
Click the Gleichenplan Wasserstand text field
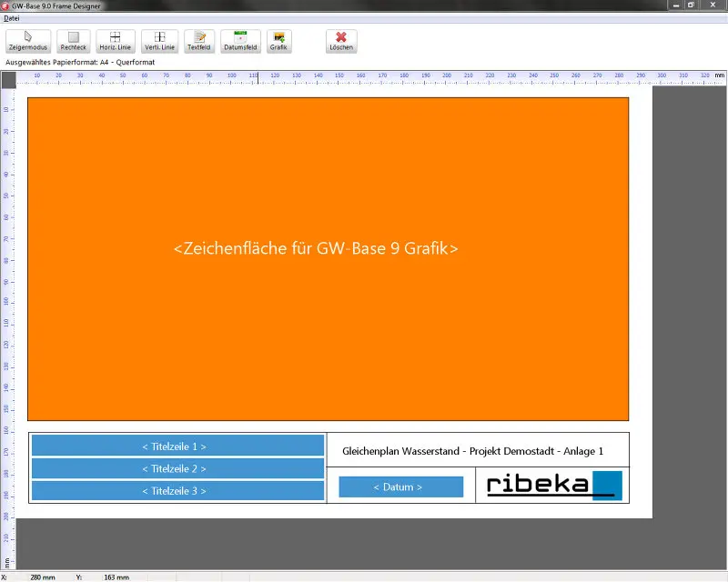point(472,451)
